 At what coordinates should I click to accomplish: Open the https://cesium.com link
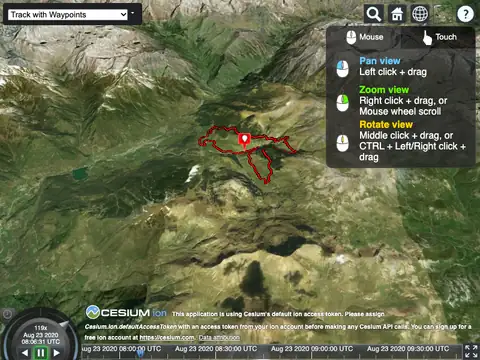pyautogui.click(x=167, y=338)
